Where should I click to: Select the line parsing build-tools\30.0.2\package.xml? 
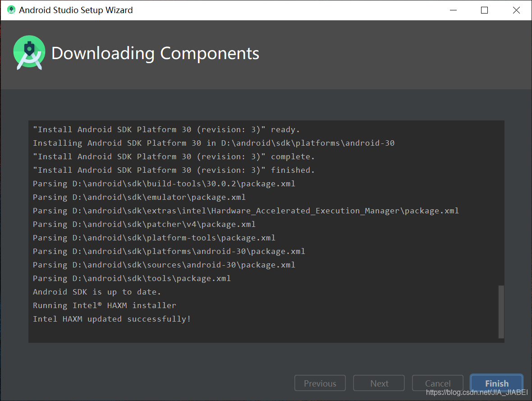[164, 184]
